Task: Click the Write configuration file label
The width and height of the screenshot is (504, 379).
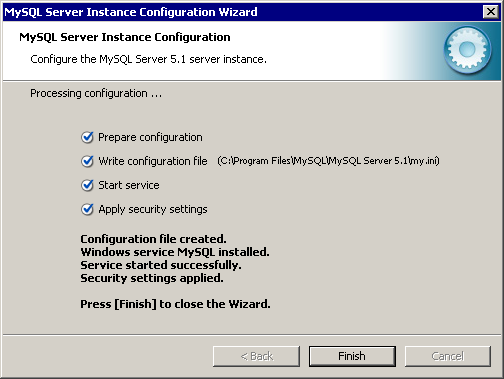Action: click(153, 161)
